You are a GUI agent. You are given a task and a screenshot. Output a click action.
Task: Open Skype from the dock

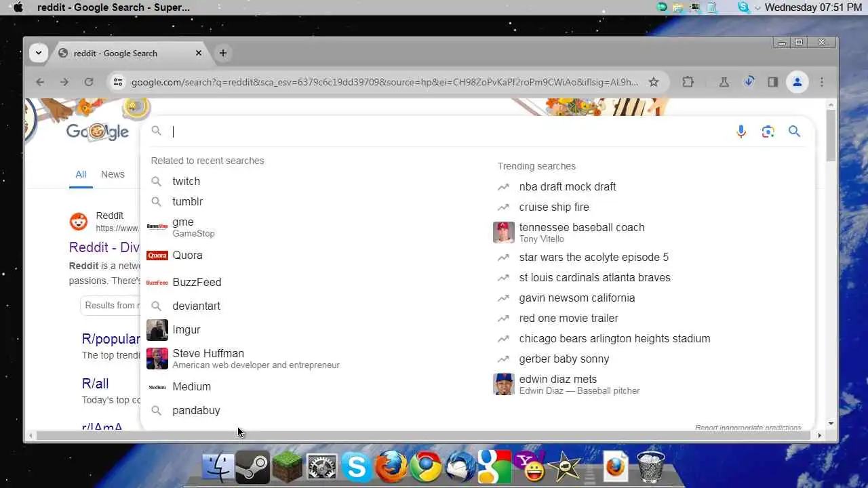357,467
